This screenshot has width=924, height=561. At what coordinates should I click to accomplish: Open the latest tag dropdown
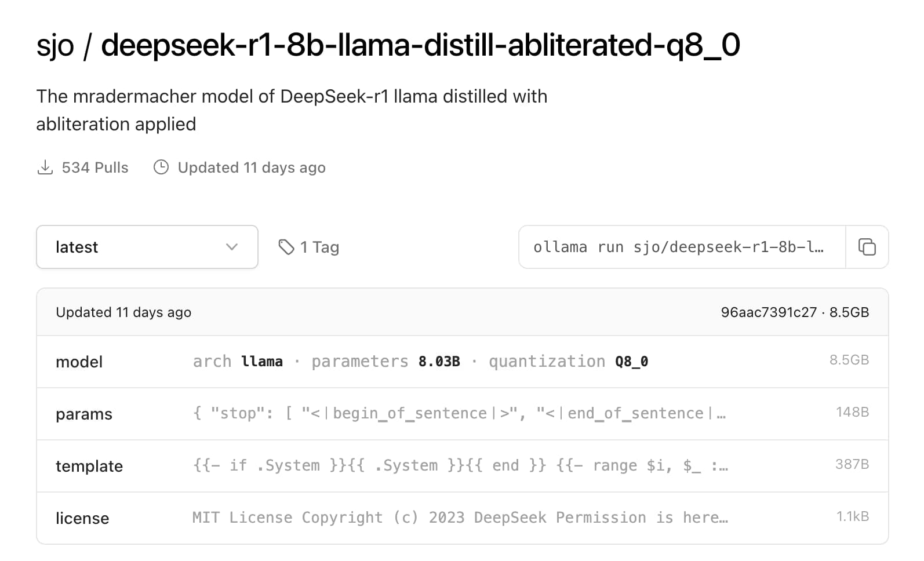pyautogui.click(x=147, y=247)
